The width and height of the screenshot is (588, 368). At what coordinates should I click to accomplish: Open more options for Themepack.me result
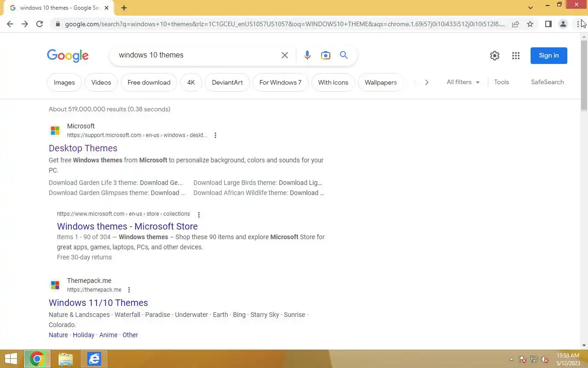click(129, 290)
